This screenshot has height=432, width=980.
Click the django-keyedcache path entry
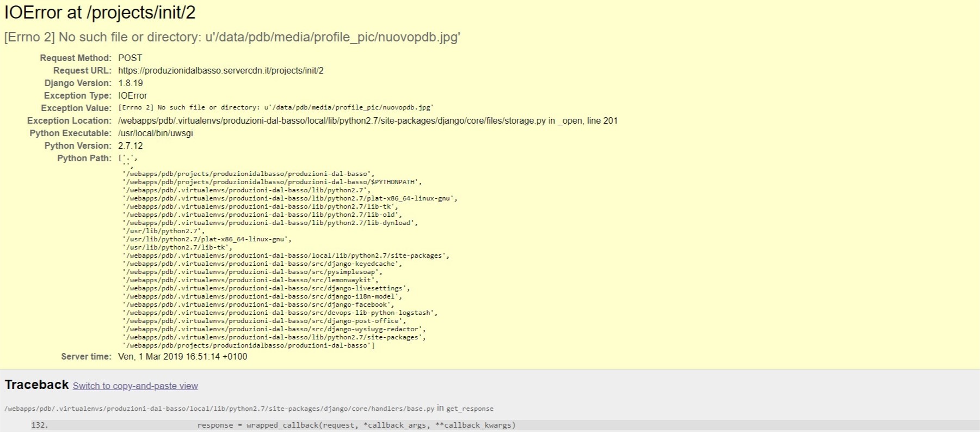tap(262, 264)
